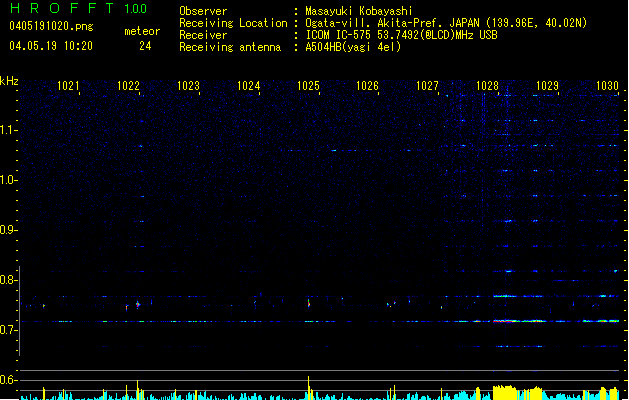Click the 0.8 frequency axis label
The image size is (629, 400).
(8, 280)
